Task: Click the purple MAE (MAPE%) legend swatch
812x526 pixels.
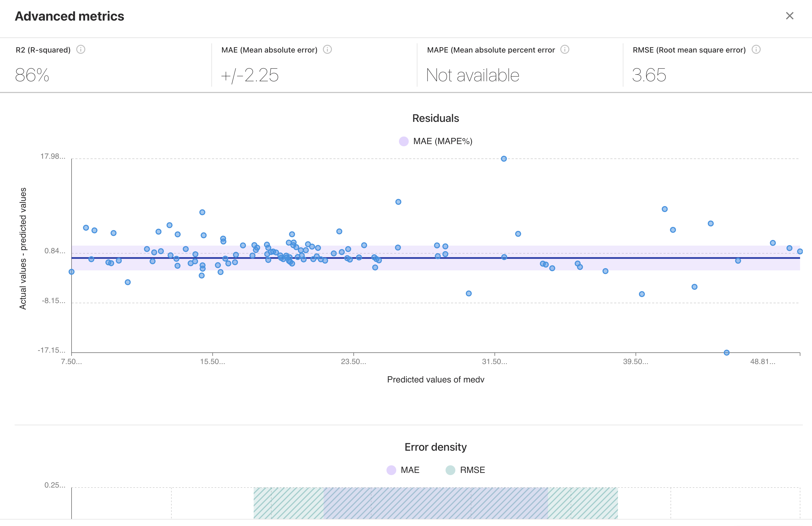Action: 404,141
